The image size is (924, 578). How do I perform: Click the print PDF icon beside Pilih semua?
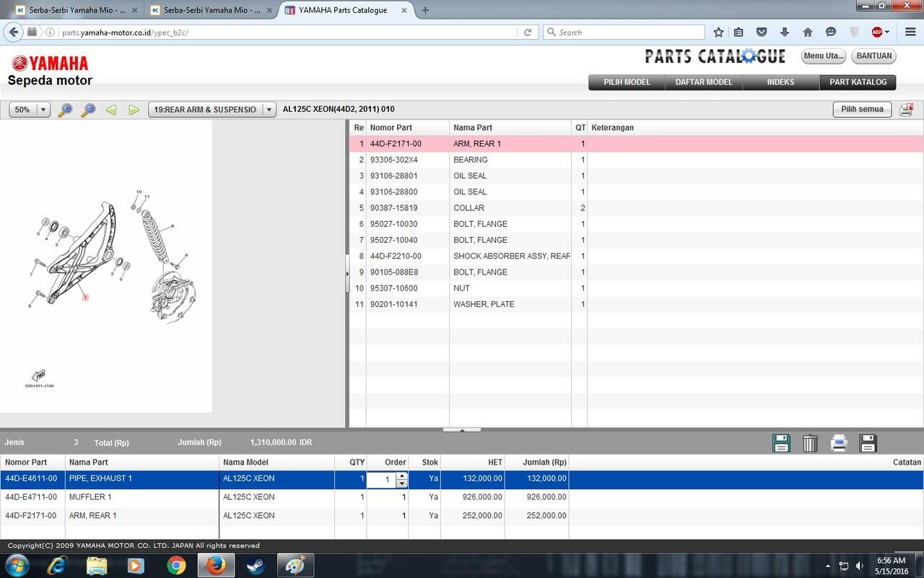click(x=906, y=110)
